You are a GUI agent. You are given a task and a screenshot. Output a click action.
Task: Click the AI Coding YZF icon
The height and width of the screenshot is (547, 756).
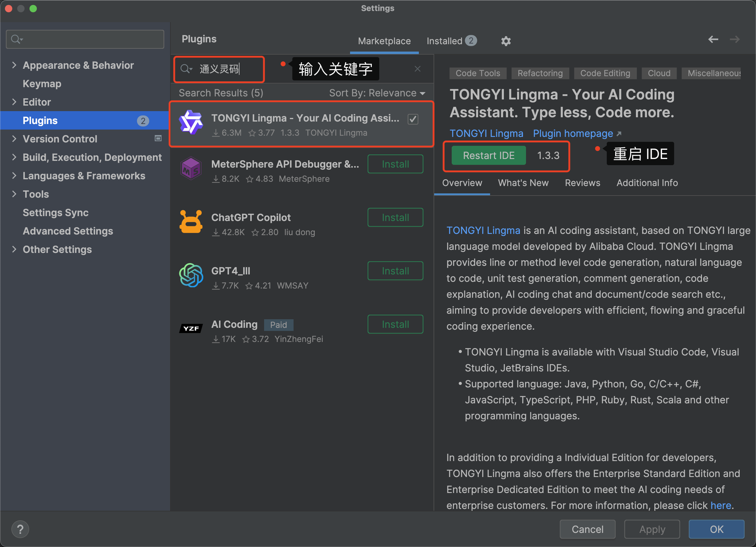pos(191,328)
